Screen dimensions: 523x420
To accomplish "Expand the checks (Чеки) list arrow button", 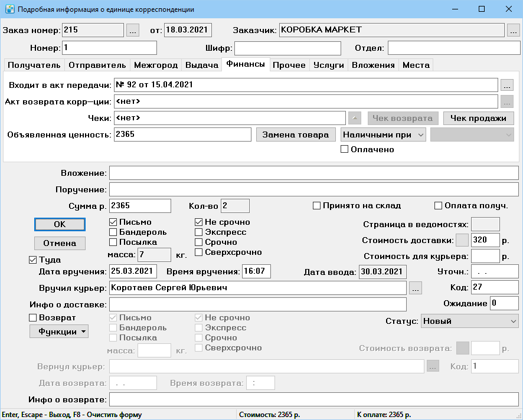I will 355,118.
